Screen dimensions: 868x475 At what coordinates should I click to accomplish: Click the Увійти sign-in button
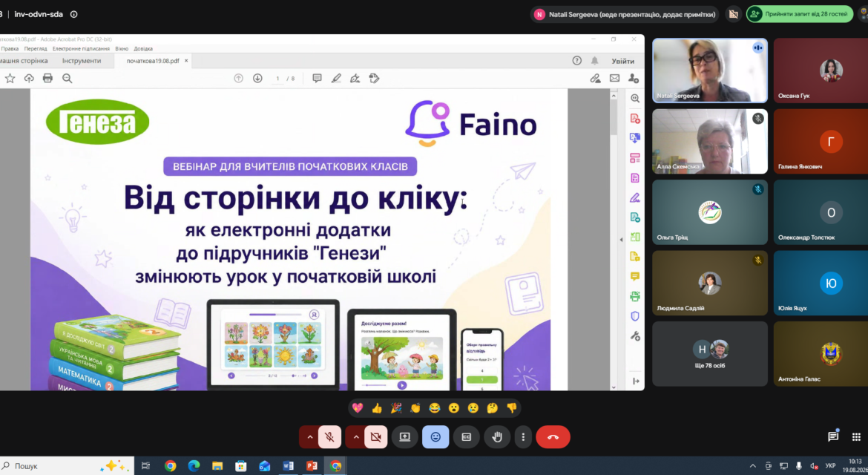pyautogui.click(x=622, y=61)
